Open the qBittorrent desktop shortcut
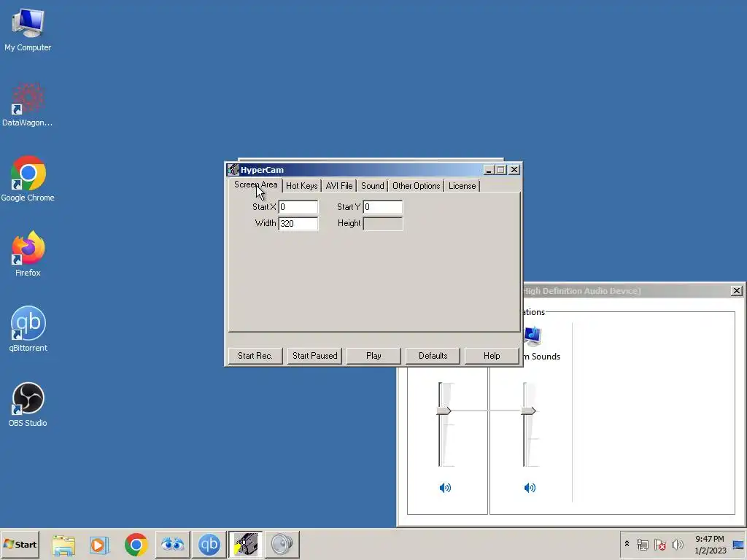747x560 pixels. [x=28, y=329]
